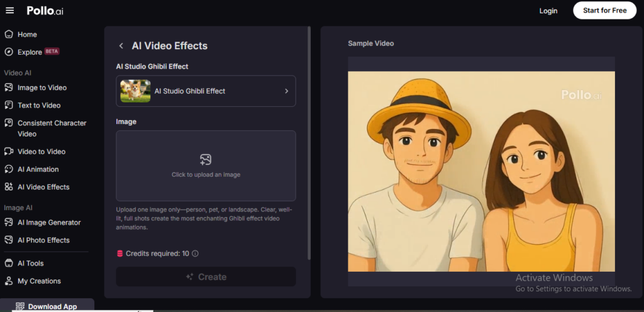Click the Login link

click(x=548, y=11)
